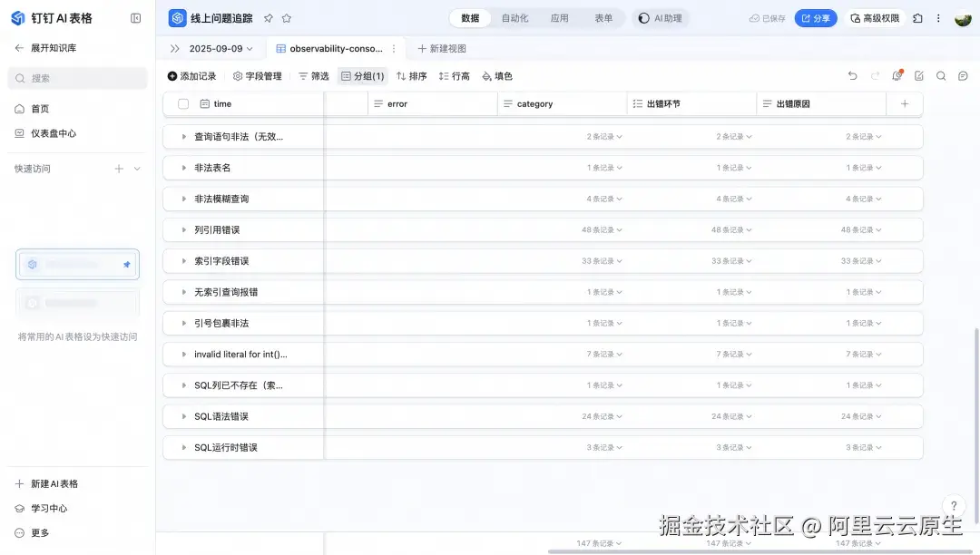The image size is (980, 555).
Task: Open 字段管理 field management
Action: (x=257, y=76)
